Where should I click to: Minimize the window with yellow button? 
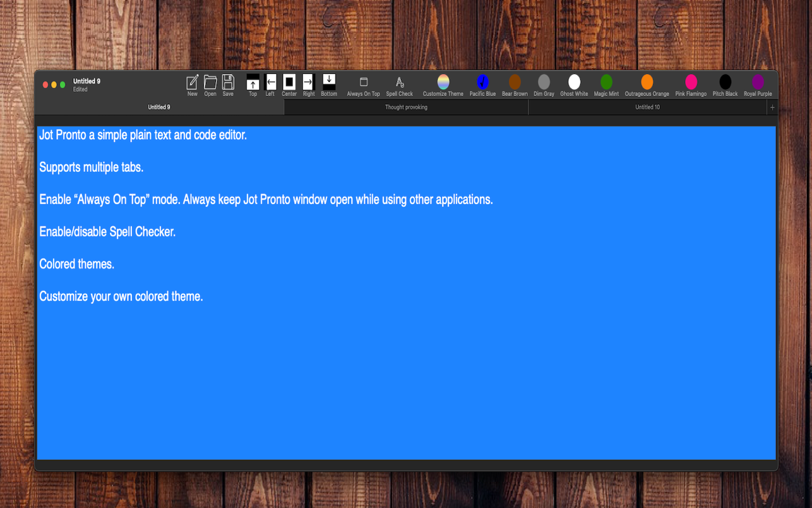tap(54, 85)
